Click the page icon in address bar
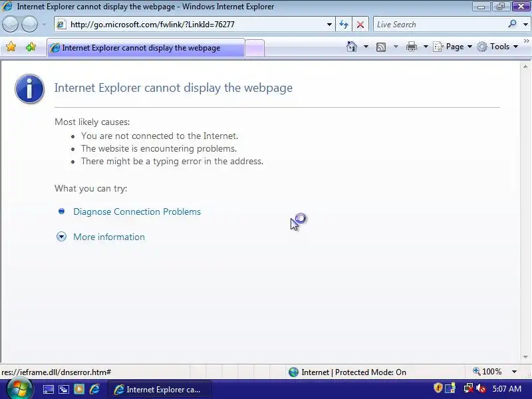532x399 pixels. (x=61, y=25)
